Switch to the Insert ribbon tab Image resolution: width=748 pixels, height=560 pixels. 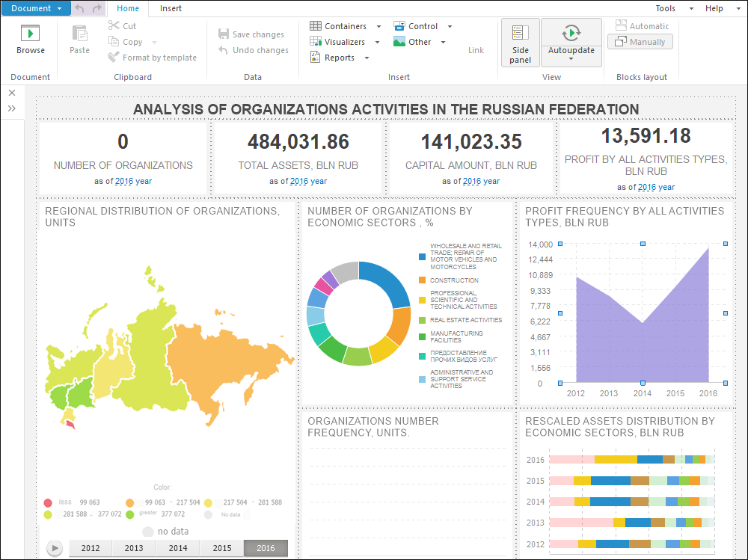click(171, 8)
